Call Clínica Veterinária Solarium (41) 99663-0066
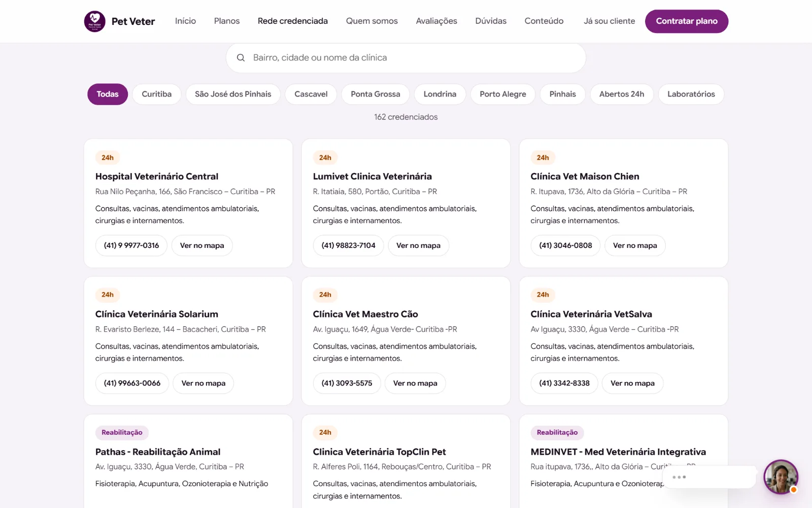Viewport: 812px width, 508px height. pyautogui.click(x=132, y=384)
